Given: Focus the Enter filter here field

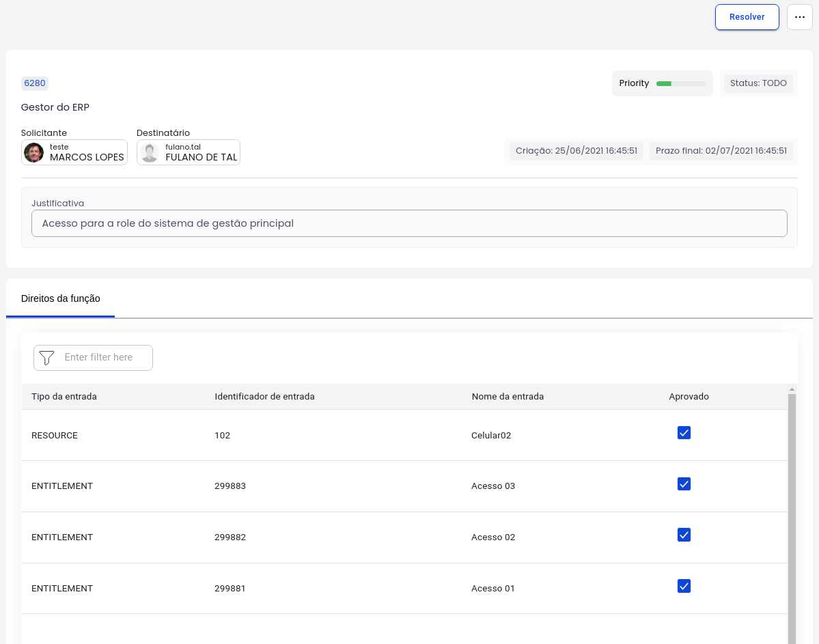Looking at the screenshot, I should [x=102, y=357].
